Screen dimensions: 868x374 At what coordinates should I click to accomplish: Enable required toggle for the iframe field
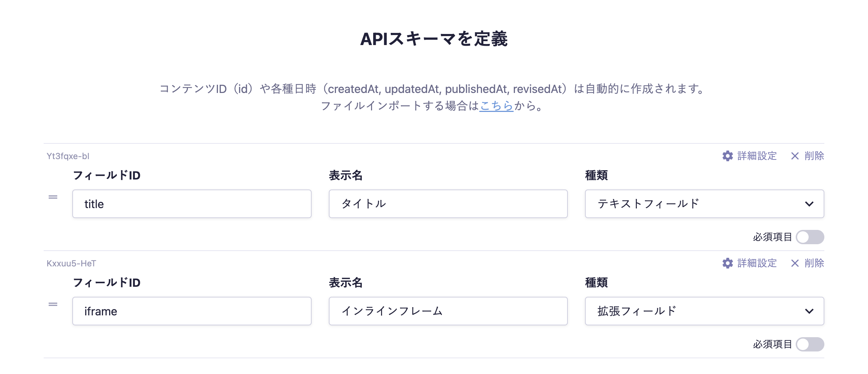point(810,344)
